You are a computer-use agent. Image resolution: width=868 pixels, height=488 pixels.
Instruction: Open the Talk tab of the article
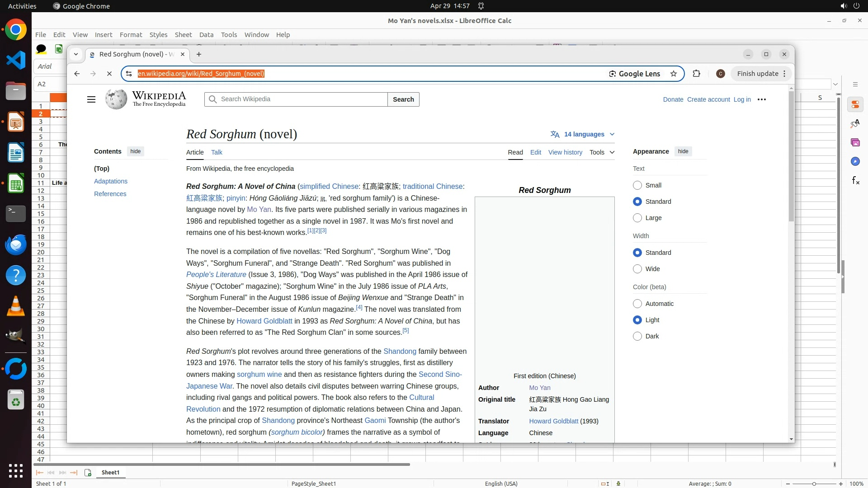pyautogui.click(x=217, y=152)
